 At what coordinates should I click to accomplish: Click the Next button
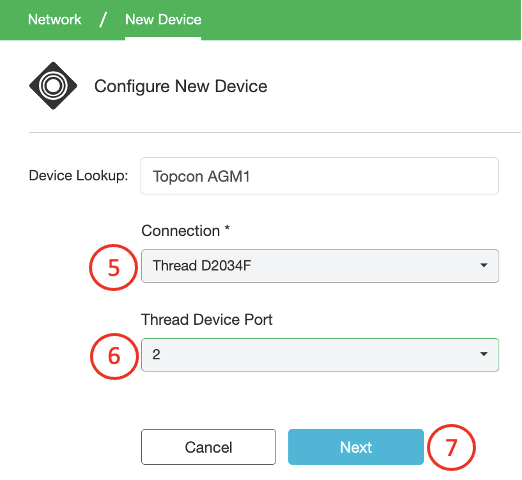tap(356, 447)
